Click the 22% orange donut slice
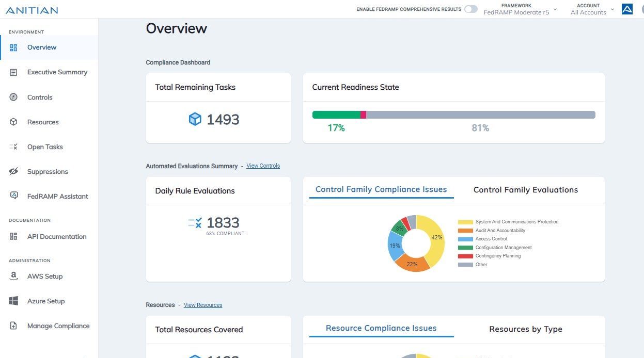The image size is (644, 358). click(412, 264)
